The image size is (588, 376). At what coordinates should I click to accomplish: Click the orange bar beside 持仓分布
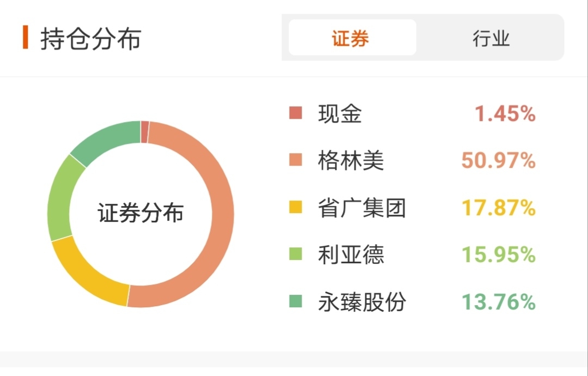(26, 38)
